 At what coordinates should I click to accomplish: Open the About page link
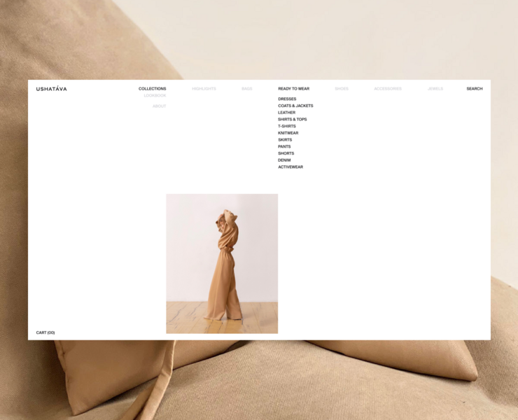click(x=159, y=106)
